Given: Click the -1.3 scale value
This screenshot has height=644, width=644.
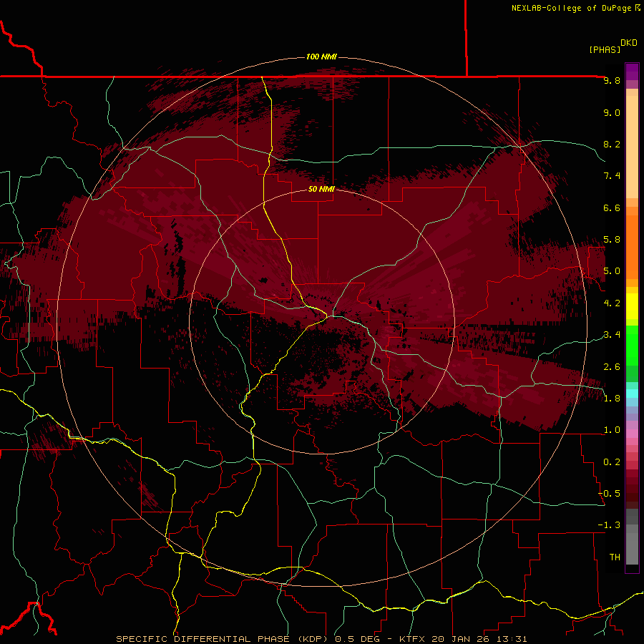Looking at the screenshot, I should pos(609,525).
